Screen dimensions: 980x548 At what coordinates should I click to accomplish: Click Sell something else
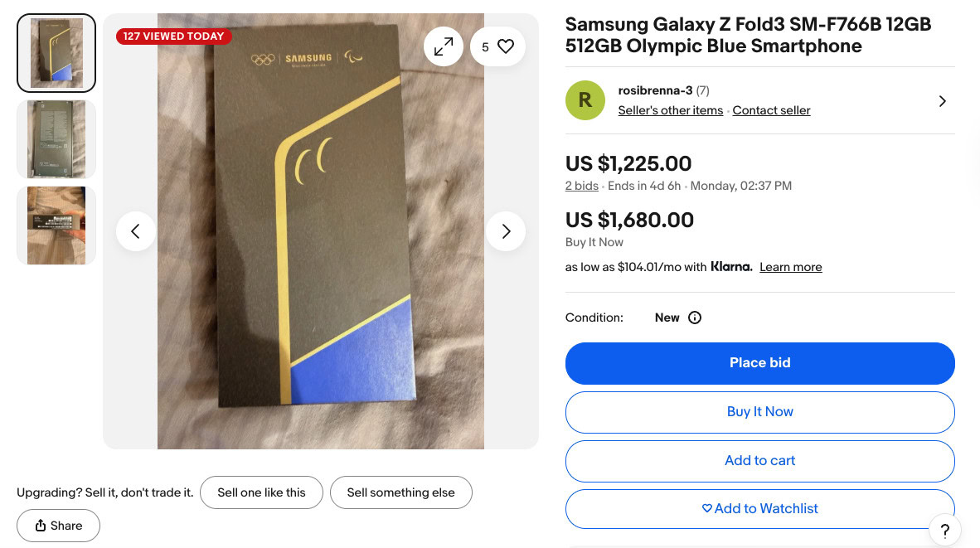pos(400,492)
